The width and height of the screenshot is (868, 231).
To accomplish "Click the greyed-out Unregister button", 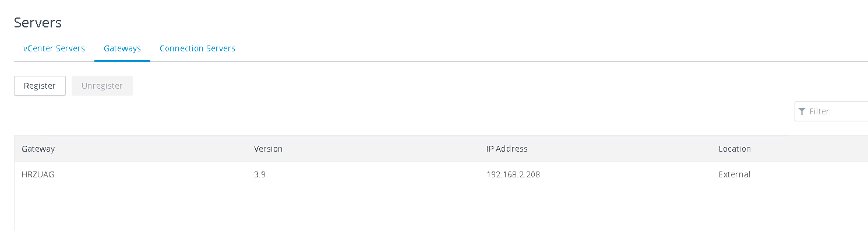I will click(x=102, y=86).
